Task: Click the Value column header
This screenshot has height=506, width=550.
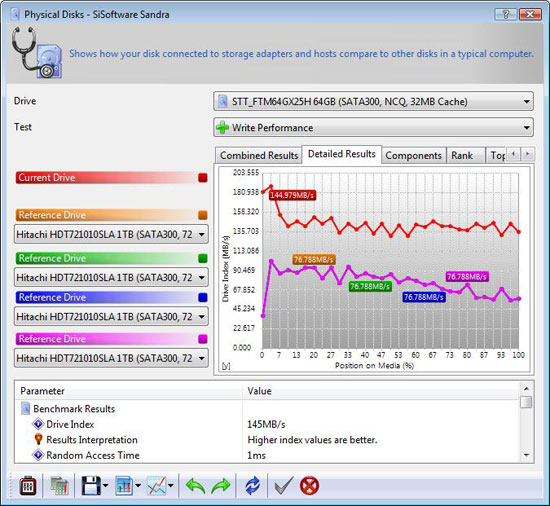Action: click(x=381, y=391)
